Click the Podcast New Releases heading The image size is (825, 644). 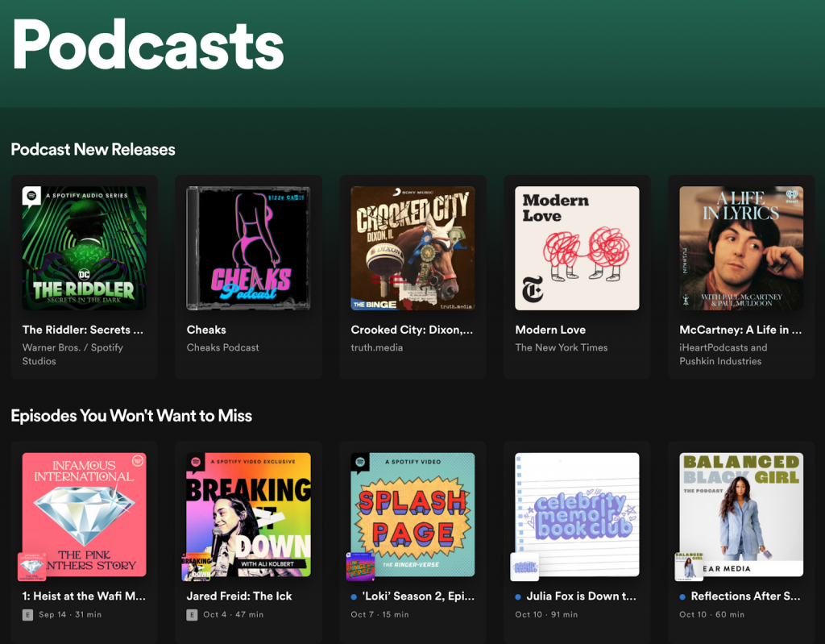tap(93, 149)
